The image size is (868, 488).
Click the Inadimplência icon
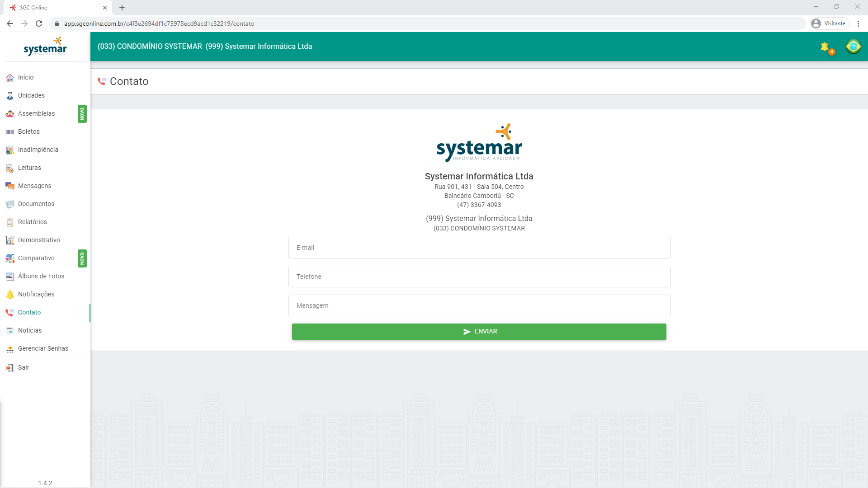click(x=10, y=150)
